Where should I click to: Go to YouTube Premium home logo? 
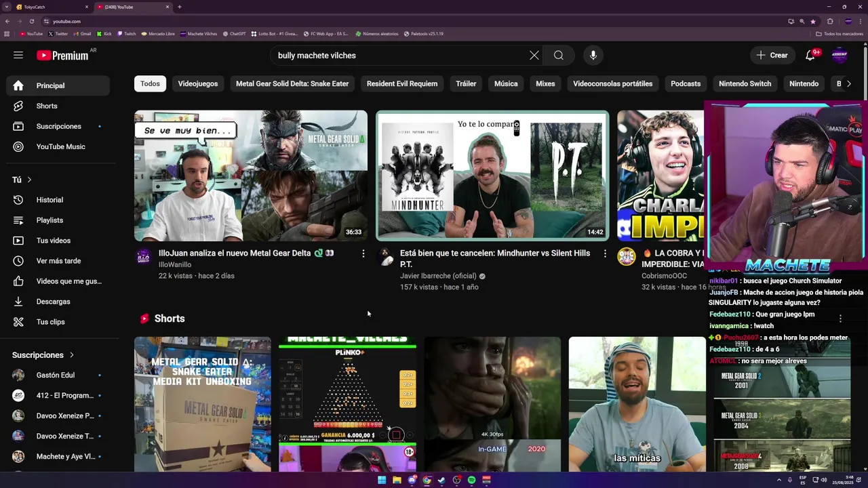click(x=62, y=56)
